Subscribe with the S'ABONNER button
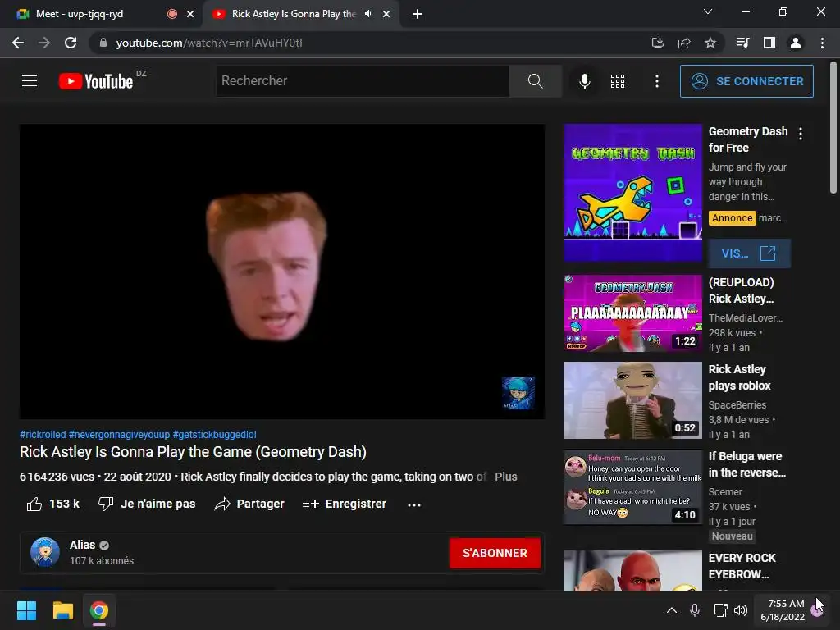Viewport: 840px width, 630px height. pyautogui.click(x=495, y=554)
